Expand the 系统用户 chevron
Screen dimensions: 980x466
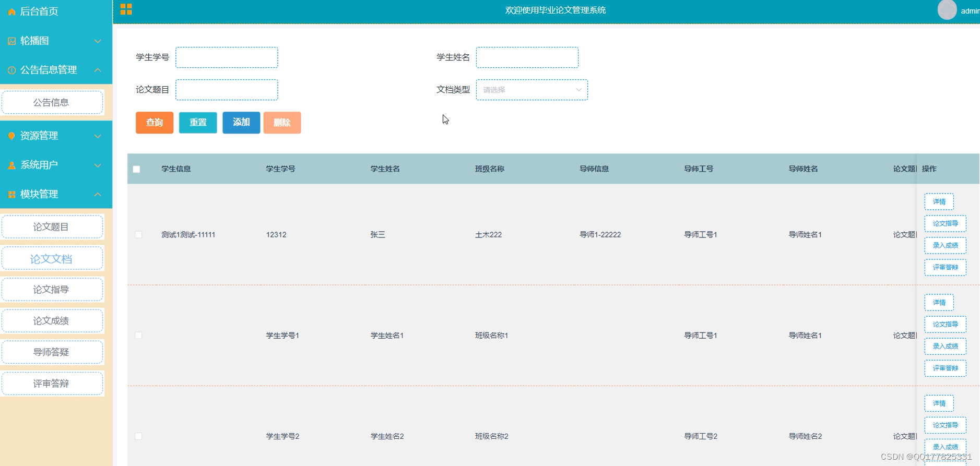pyautogui.click(x=98, y=165)
